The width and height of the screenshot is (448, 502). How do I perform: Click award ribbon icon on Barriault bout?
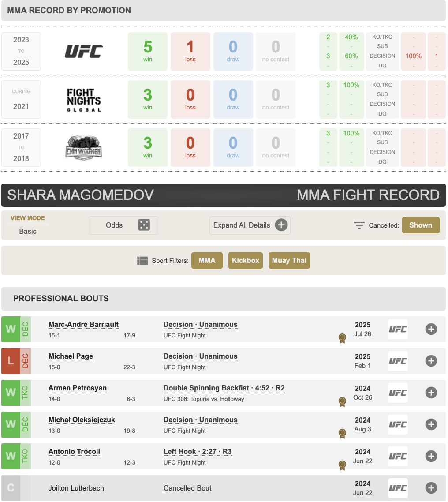click(x=342, y=338)
